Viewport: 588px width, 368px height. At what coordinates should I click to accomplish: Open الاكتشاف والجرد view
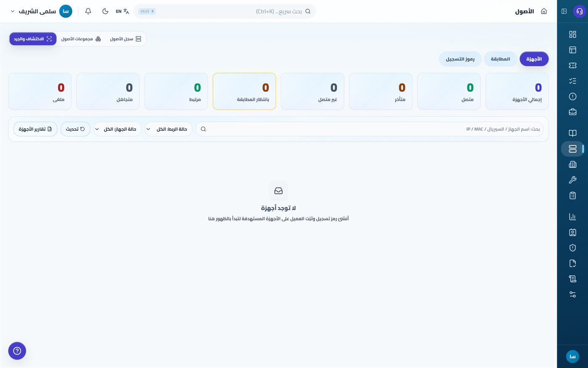click(33, 39)
